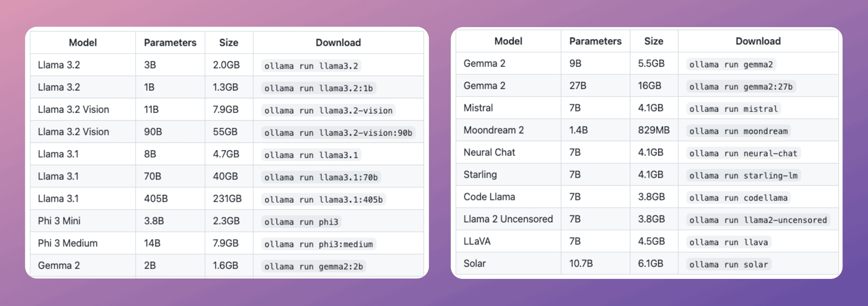Screen dimensions: 868x306
Task: Click the Code Llama model name
Action: click(x=489, y=197)
